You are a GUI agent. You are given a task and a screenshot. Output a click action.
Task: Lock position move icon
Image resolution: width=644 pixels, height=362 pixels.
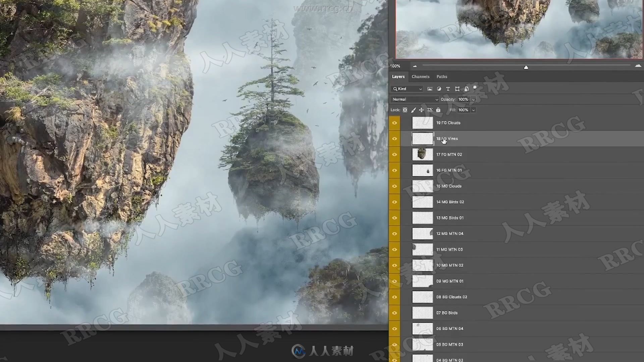pyautogui.click(x=421, y=110)
